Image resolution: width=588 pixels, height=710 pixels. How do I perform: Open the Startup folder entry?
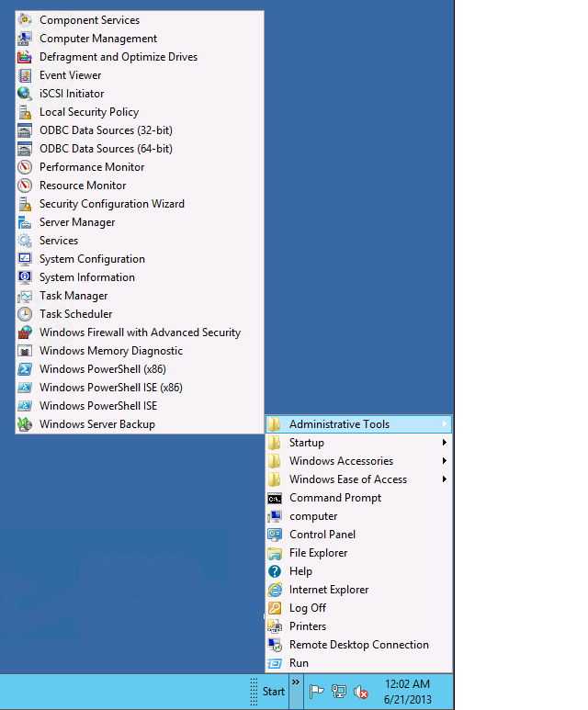pos(359,443)
